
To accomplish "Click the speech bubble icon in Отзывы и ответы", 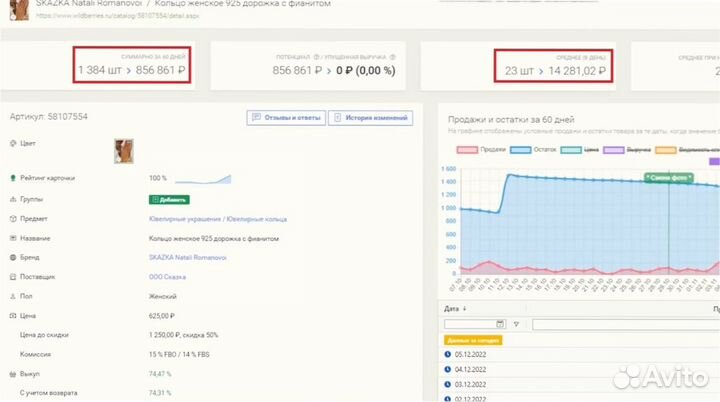I will coord(257,118).
